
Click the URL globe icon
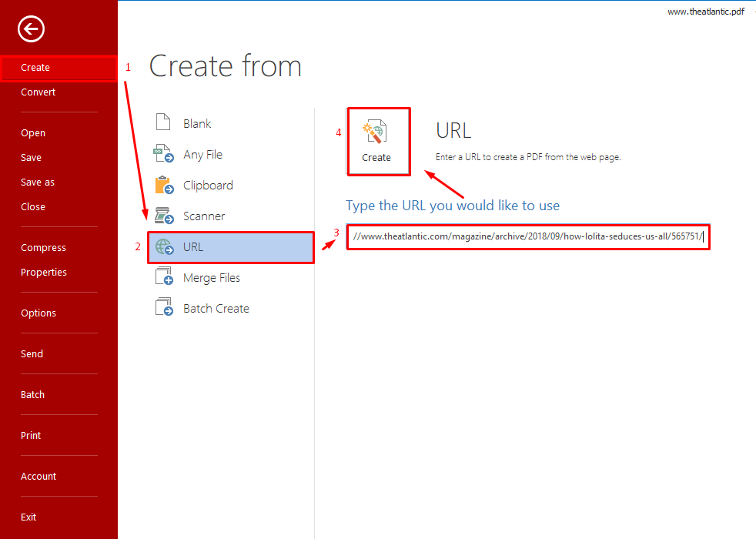[x=165, y=247]
